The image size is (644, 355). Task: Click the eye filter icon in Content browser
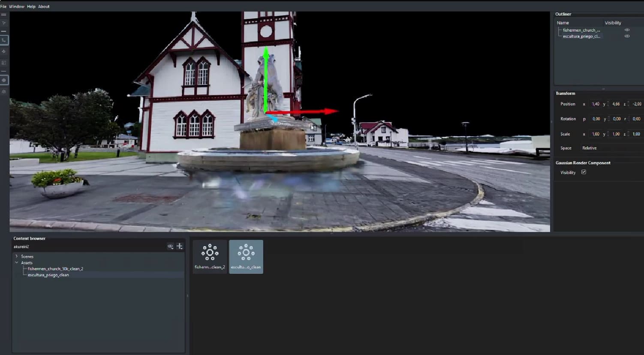point(170,247)
